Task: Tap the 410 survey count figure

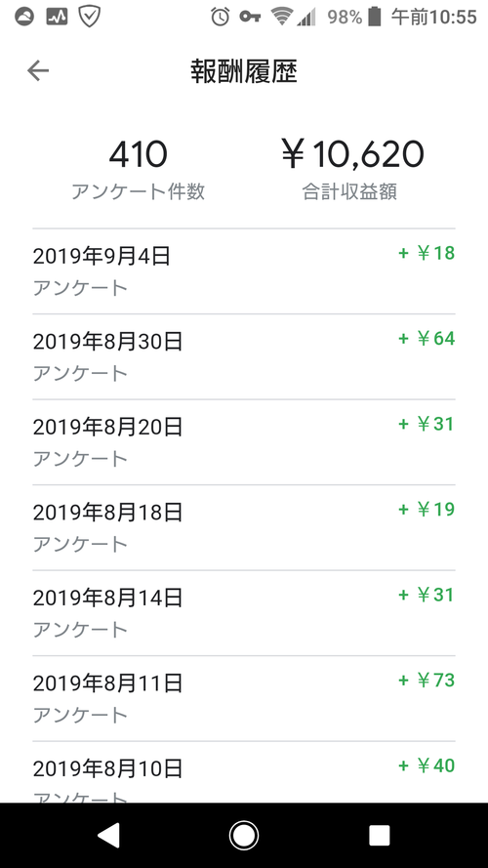Action: [139, 154]
